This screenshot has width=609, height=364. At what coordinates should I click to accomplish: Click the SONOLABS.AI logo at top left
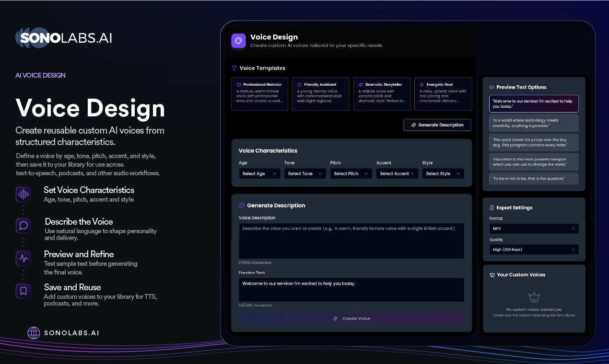pos(64,38)
